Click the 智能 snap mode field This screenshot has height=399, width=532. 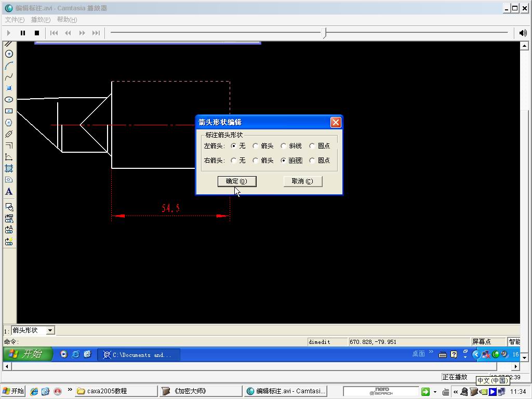pos(514,342)
